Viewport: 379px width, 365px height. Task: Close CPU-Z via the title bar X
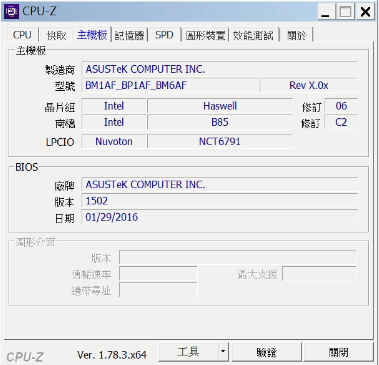click(365, 12)
